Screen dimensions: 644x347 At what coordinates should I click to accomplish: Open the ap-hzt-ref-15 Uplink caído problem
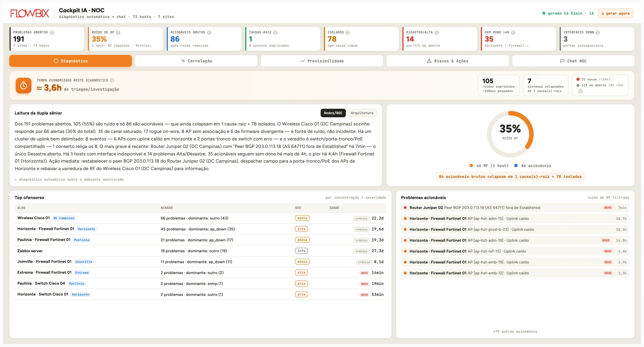coord(515,251)
